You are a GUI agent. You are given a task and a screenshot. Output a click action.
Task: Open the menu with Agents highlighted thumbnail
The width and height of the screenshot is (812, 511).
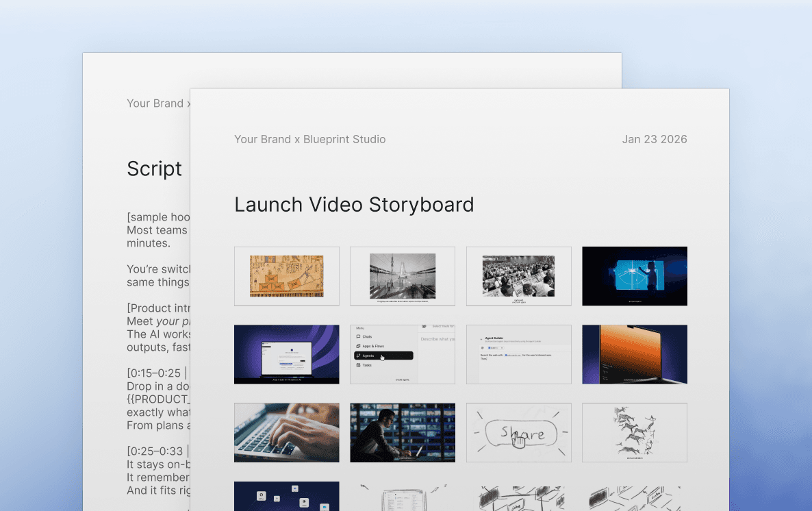click(403, 355)
